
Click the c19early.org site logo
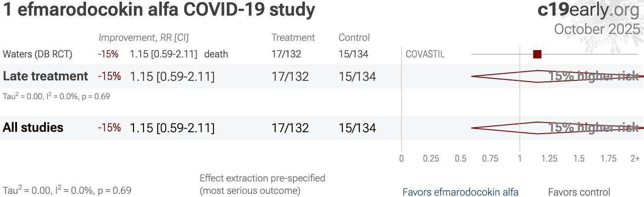588,10
